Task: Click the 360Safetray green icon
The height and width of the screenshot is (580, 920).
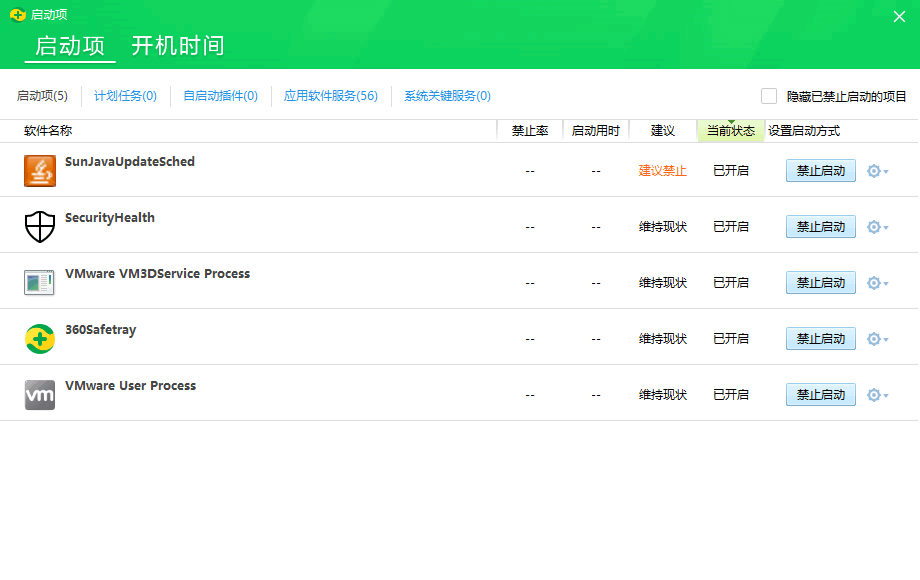Action: [40, 338]
